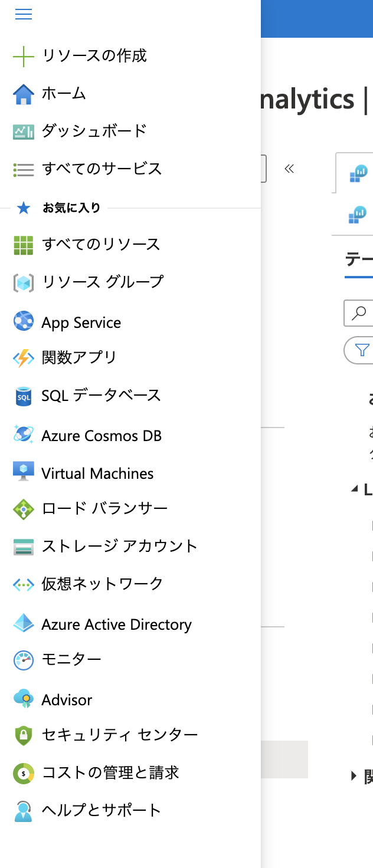The width and height of the screenshot is (373, 868).
Task: Click the chart icon beside ダッシュボード
Action: (24, 131)
